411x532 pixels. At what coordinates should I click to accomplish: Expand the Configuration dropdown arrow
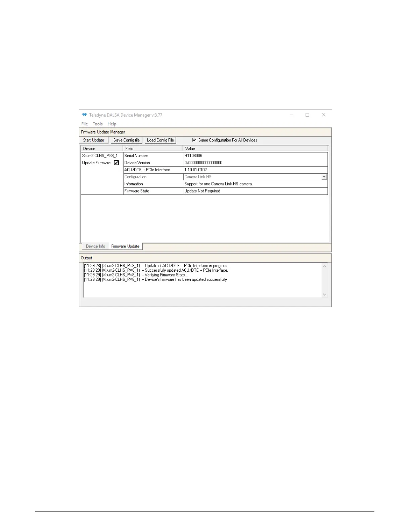pos(324,177)
